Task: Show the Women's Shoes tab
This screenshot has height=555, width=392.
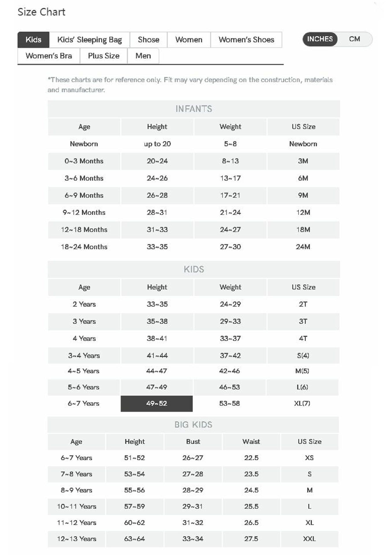Action: [246, 40]
